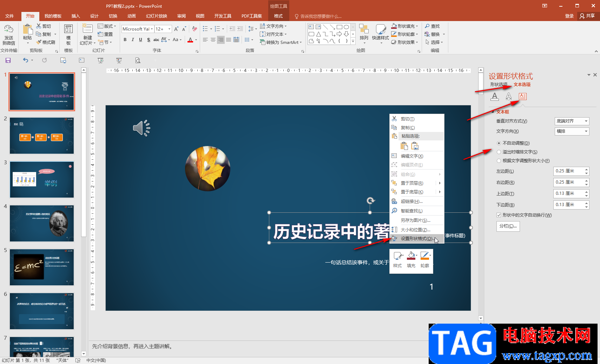The image size is (600, 364).
Task: Toggle 形状中的文字自动换行 checkbox
Action: pyautogui.click(x=499, y=215)
